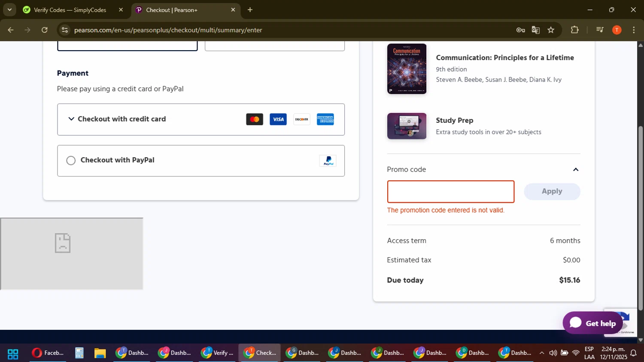644x362 pixels.
Task: Click the Visa card icon
Action: (278, 119)
